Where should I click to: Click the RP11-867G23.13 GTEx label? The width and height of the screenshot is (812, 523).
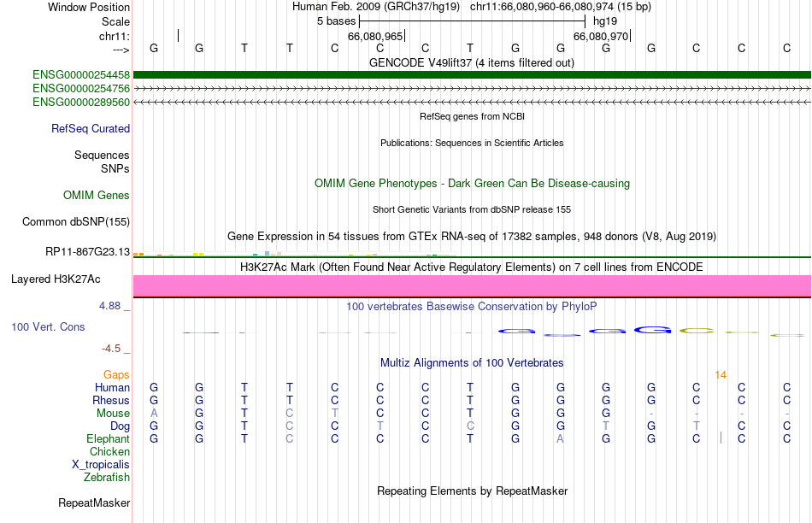tap(87, 251)
